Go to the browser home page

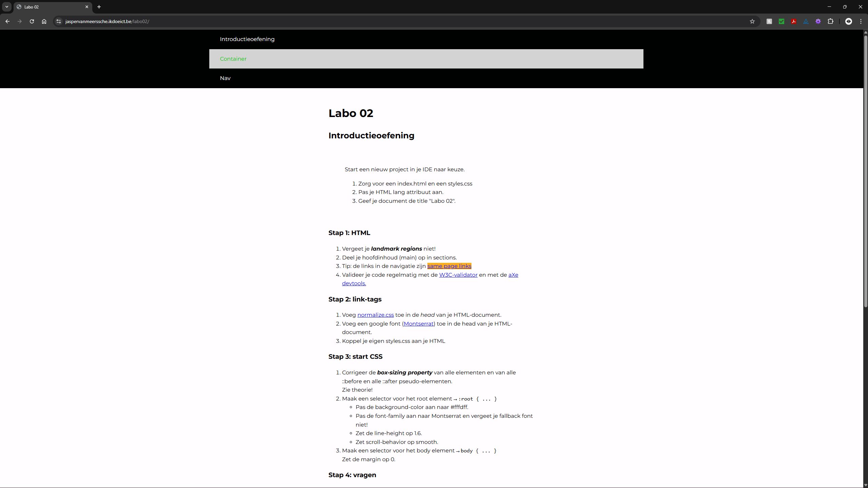click(x=44, y=21)
